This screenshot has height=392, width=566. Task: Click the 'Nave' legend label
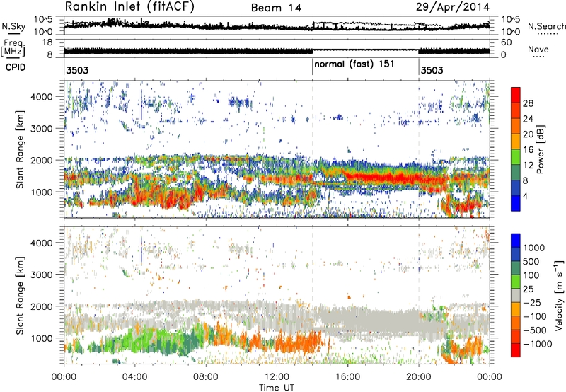tap(538, 50)
